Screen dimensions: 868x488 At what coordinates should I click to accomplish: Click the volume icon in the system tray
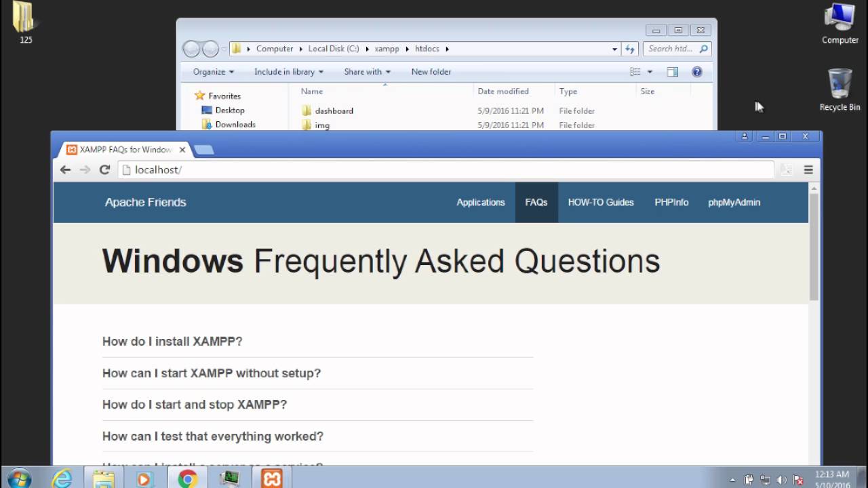[782, 480]
